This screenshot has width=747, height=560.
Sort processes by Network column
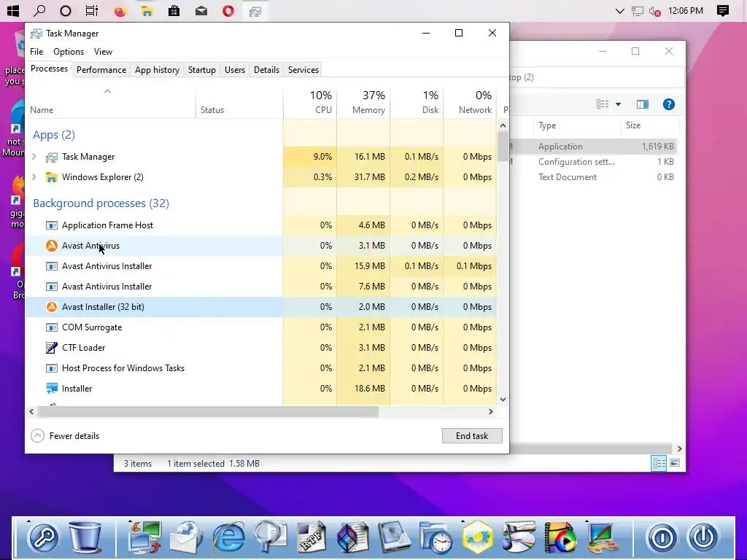click(x=471, y=102)
